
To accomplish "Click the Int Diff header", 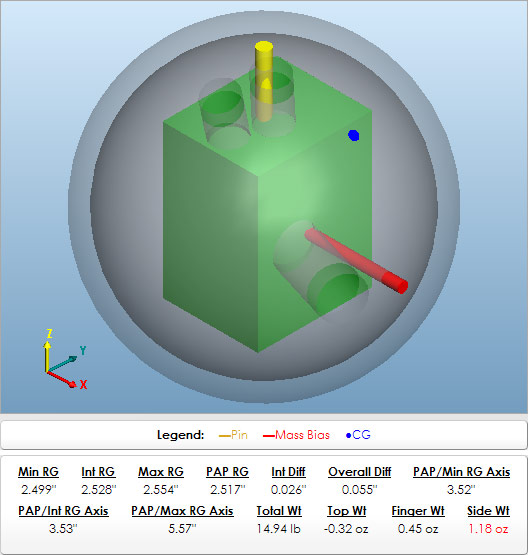I will pyautogui.click(x=288, y=472).
